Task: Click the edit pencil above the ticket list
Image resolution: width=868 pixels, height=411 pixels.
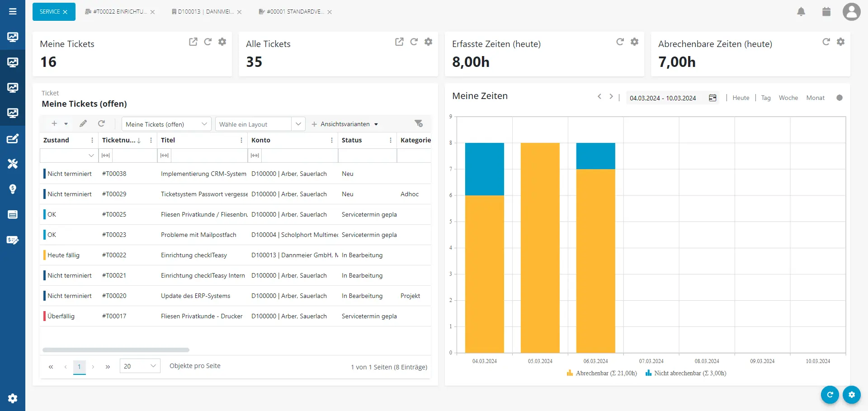Action: pos(83,123)
